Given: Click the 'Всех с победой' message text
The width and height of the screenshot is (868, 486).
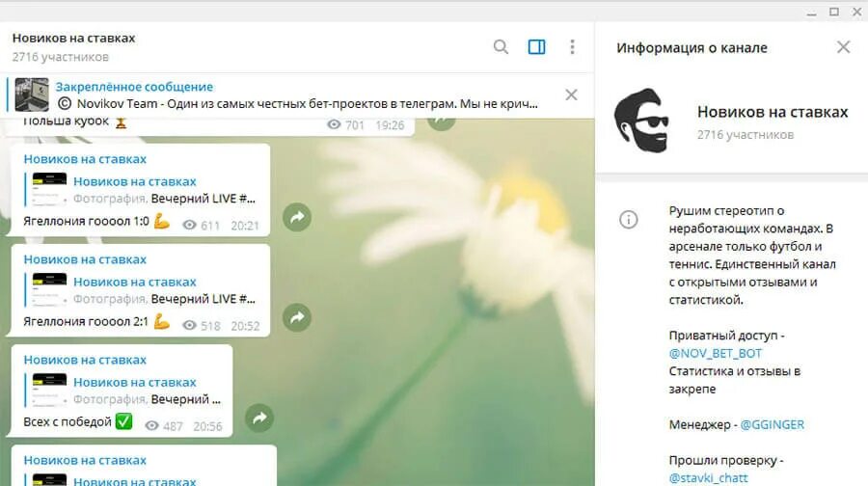Looking at the screenshot, I should click(x=68, y=421).
